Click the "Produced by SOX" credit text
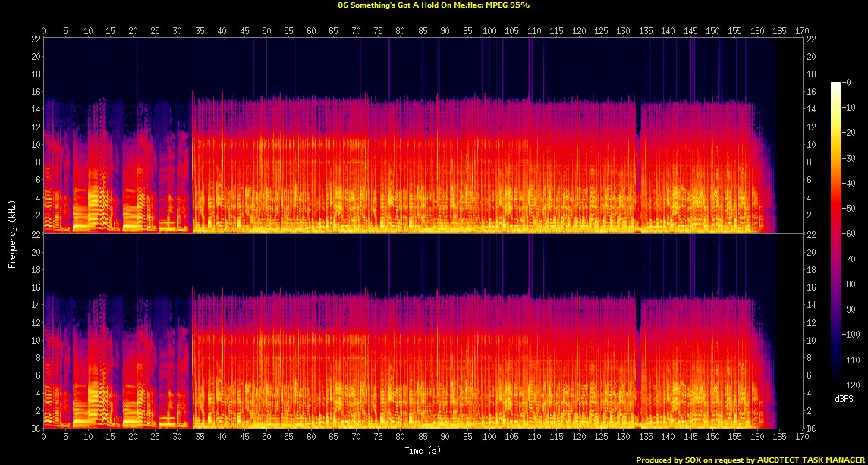Viewport: 868px width, 465px height. (x=671, y=460)
